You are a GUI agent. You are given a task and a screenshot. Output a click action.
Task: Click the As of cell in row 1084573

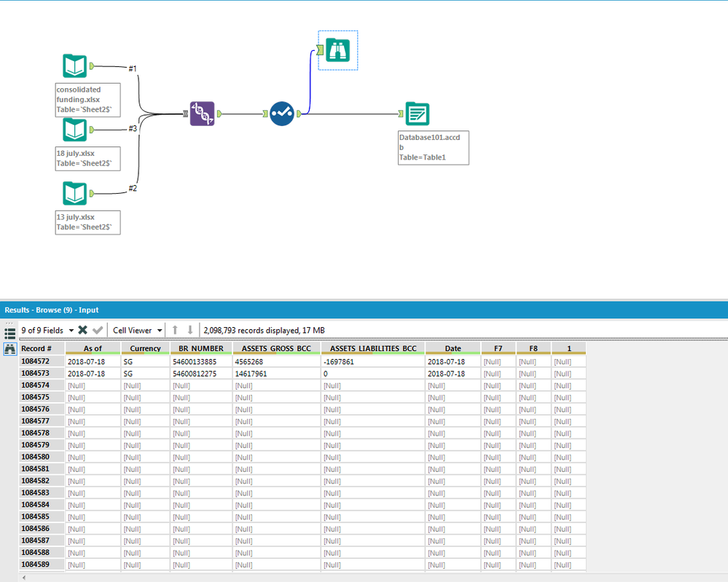coord(93,374)
